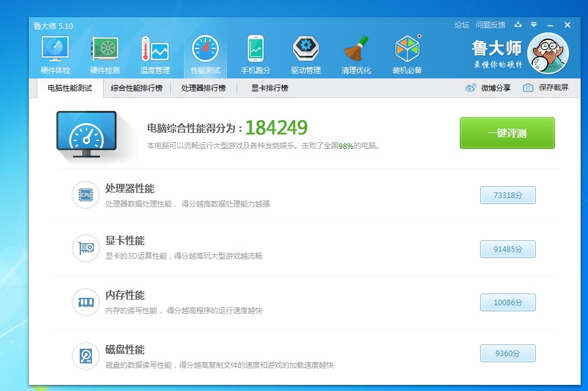Open the title bar dropdown menu arrow

click(533, 25)
